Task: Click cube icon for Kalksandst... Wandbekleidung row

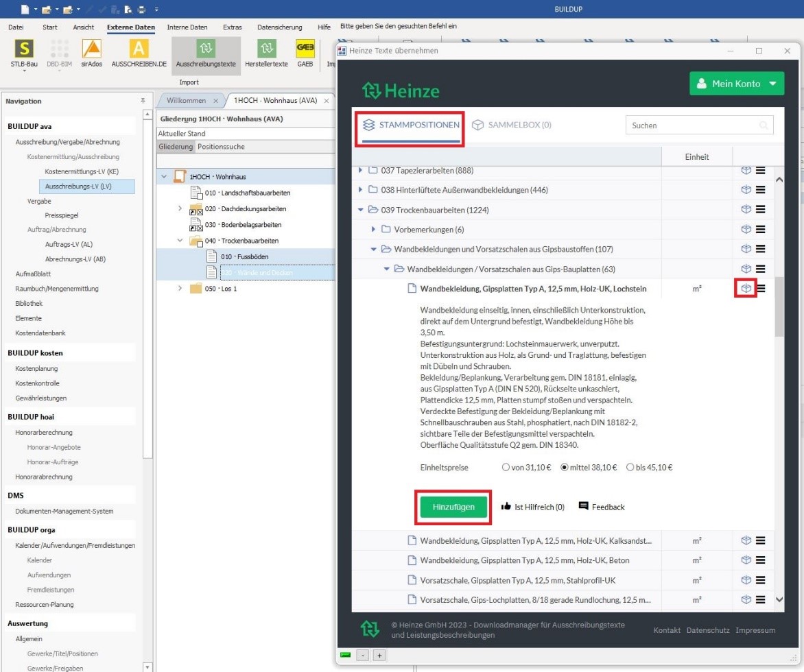Action: pos(746,540)
